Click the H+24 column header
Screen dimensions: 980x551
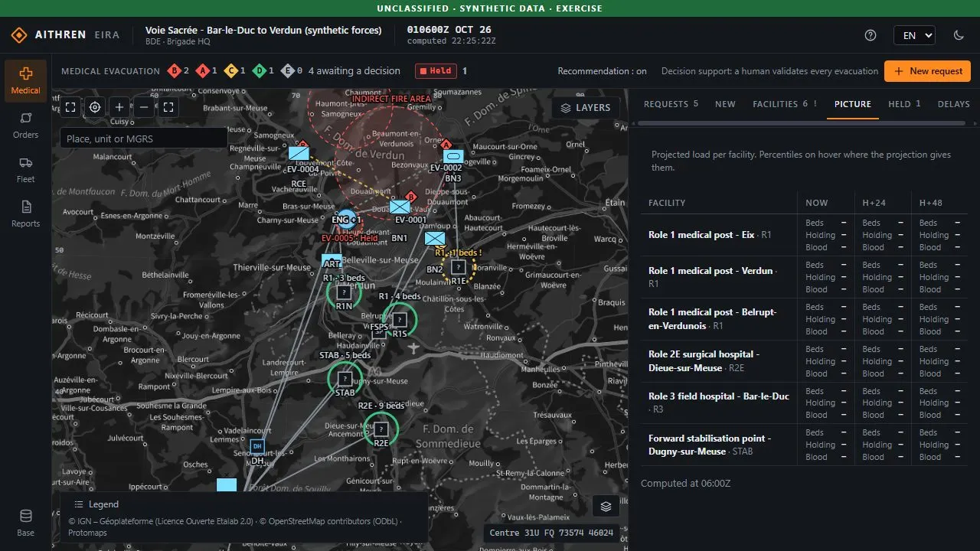click(874, 203)
